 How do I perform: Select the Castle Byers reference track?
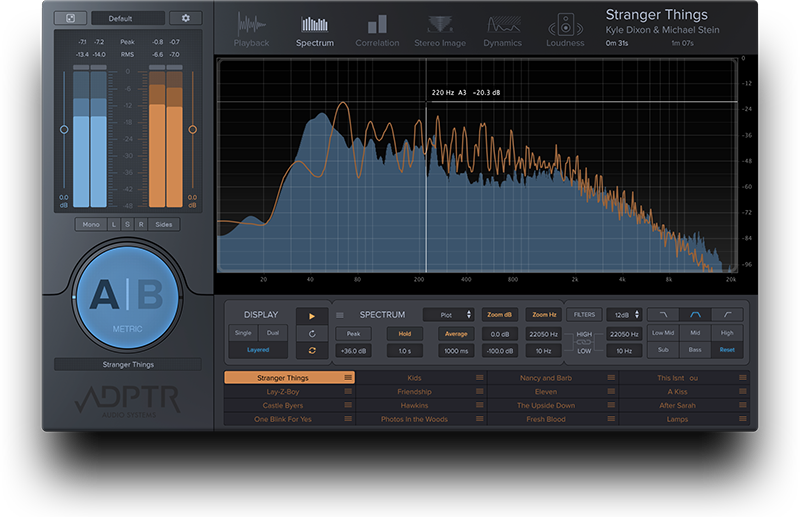click(282, 406)
